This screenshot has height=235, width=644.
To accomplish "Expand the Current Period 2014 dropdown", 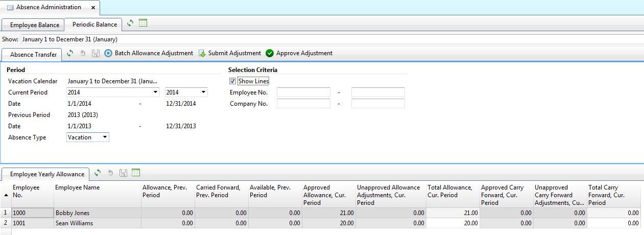I will [x=156, y=92].
